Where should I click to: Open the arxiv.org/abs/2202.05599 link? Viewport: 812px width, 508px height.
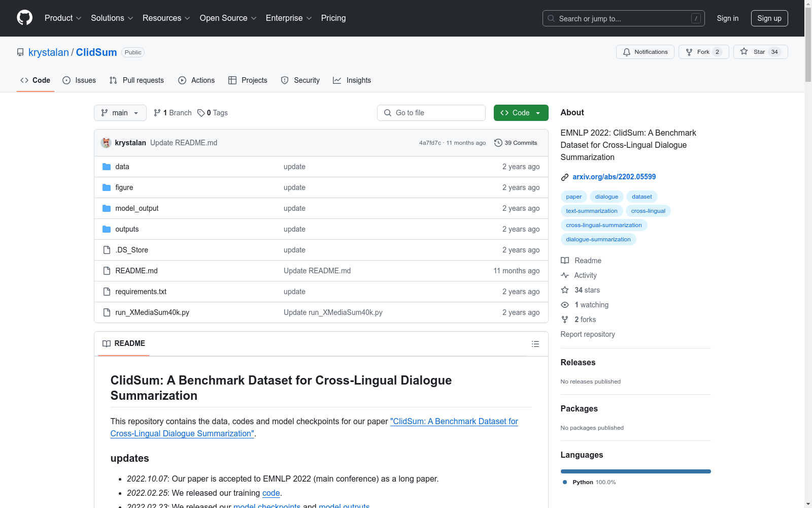(614, 177)
